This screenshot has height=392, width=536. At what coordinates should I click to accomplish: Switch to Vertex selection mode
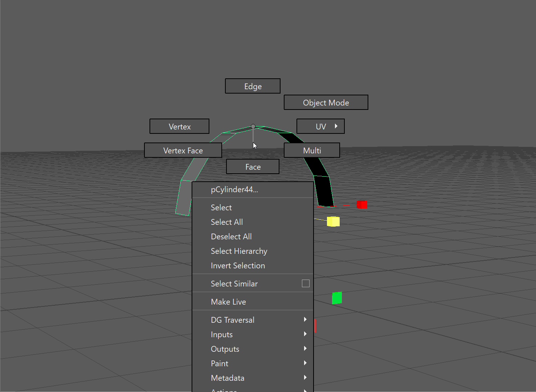pos(179,127)
